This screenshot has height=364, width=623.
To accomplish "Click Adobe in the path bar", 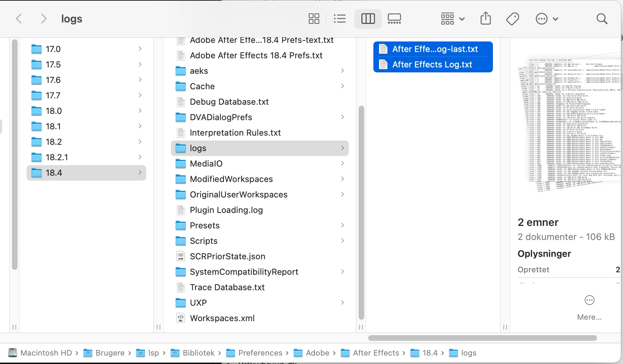I will [311, 353].
